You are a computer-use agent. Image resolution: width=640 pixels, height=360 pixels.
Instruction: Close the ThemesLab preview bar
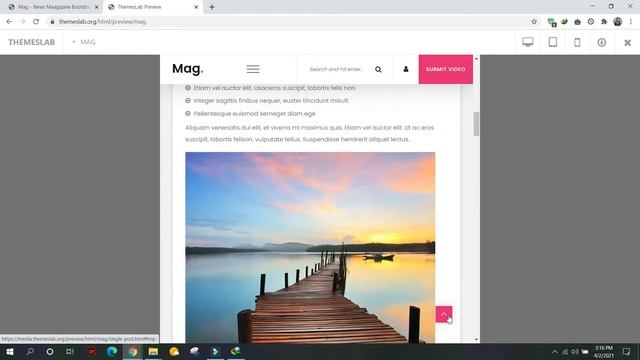[x=628, y=42]
